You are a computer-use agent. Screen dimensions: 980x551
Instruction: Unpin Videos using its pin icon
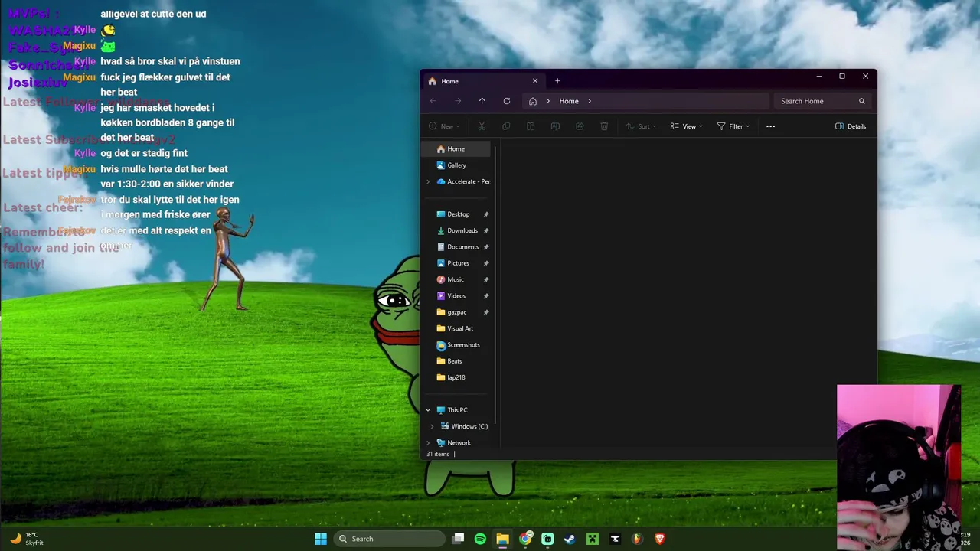486,295
